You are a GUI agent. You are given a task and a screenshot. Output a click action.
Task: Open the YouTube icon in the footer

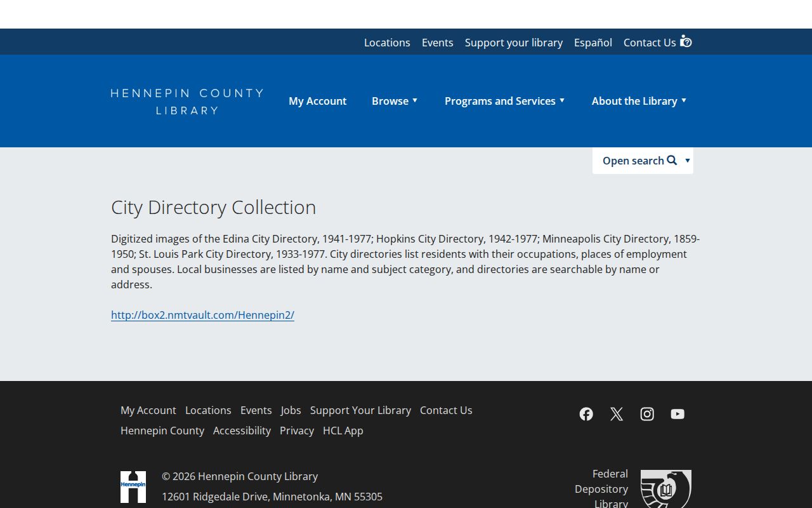coord(678,414)
